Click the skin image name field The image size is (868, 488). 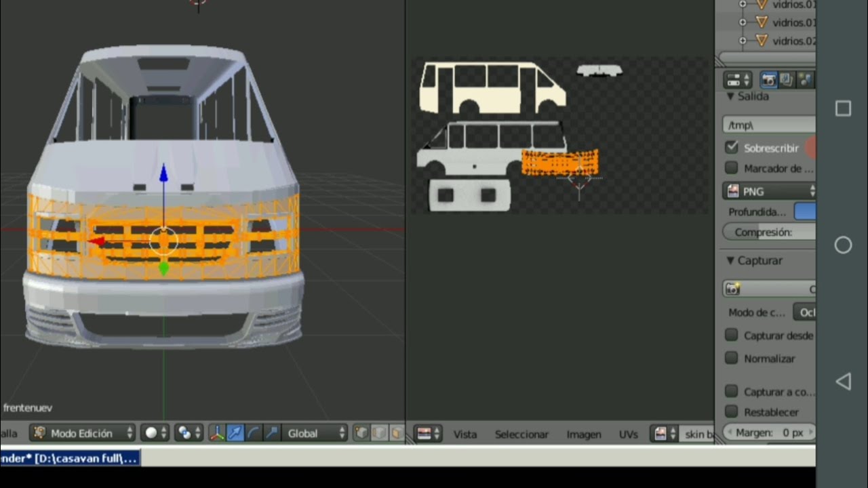click(x=697, y=434)
